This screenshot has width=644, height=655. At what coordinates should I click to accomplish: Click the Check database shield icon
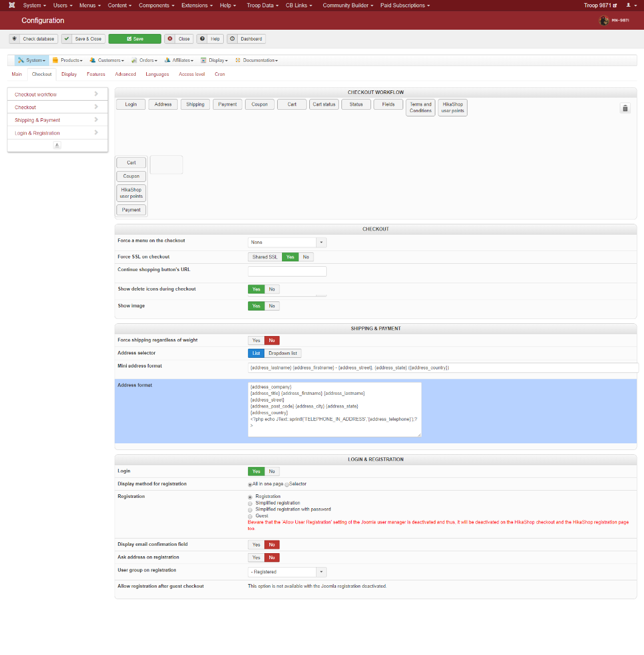pyautogui.click(x=15, y=39)
